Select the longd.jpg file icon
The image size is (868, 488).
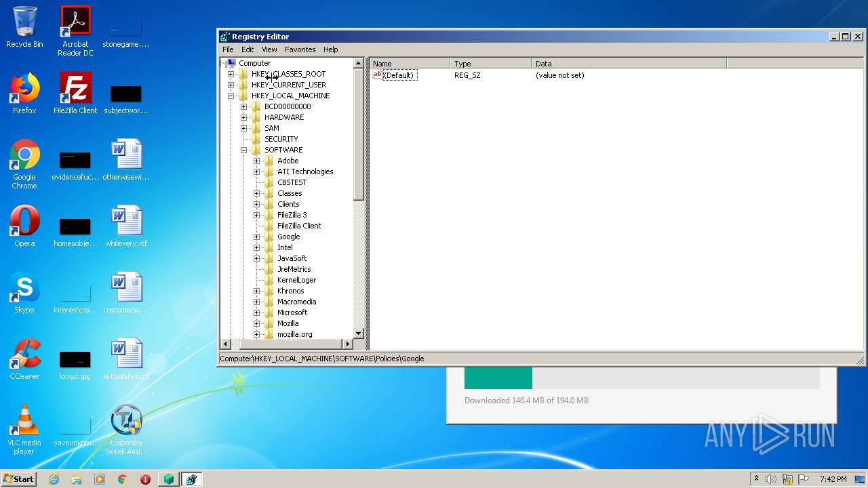click(75, 365)
